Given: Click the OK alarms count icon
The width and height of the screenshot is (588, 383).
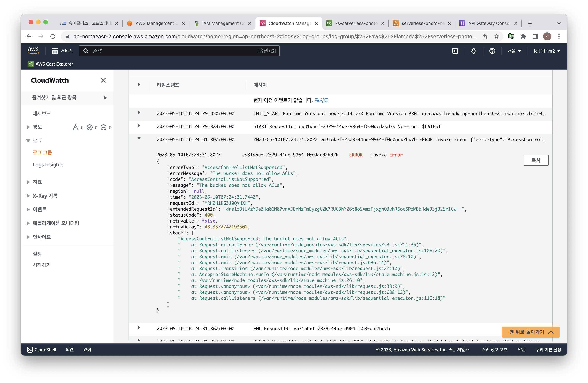Looking at the screenshot, I should click(x=89, y=127).
